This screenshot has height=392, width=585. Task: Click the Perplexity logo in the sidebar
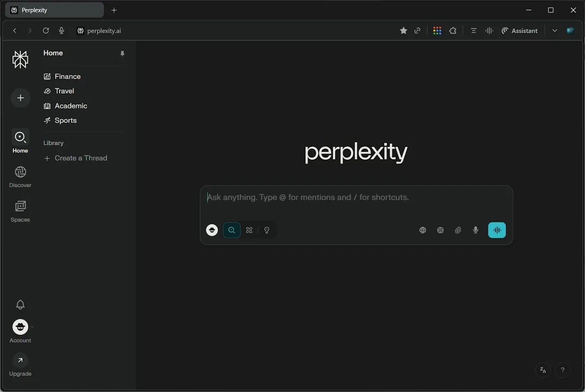(x=20, y=59)
